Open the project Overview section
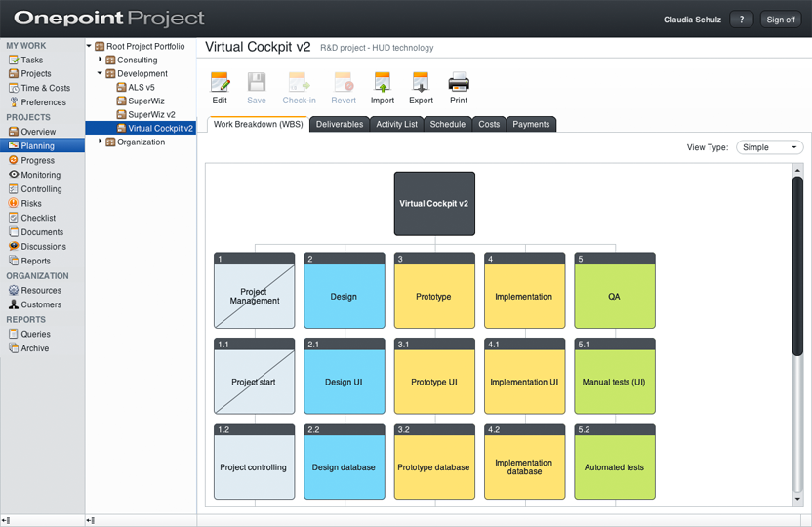 pyautogui.click(x=38, y=132)
